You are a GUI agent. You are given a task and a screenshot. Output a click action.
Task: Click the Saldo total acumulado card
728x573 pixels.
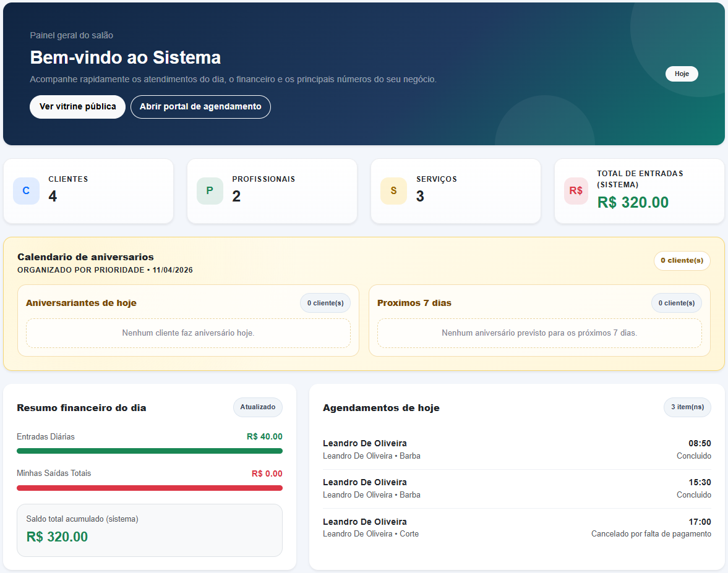150,528
